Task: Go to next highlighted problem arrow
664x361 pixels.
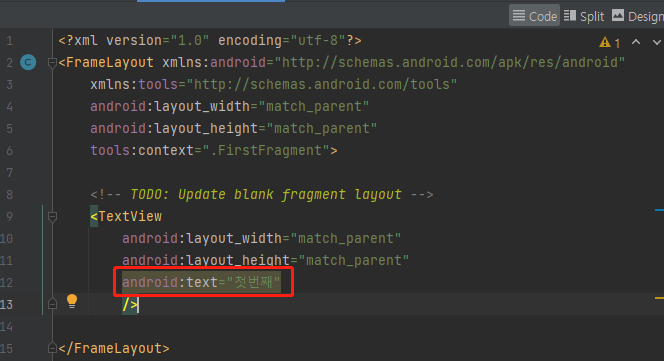Action: 656,42
